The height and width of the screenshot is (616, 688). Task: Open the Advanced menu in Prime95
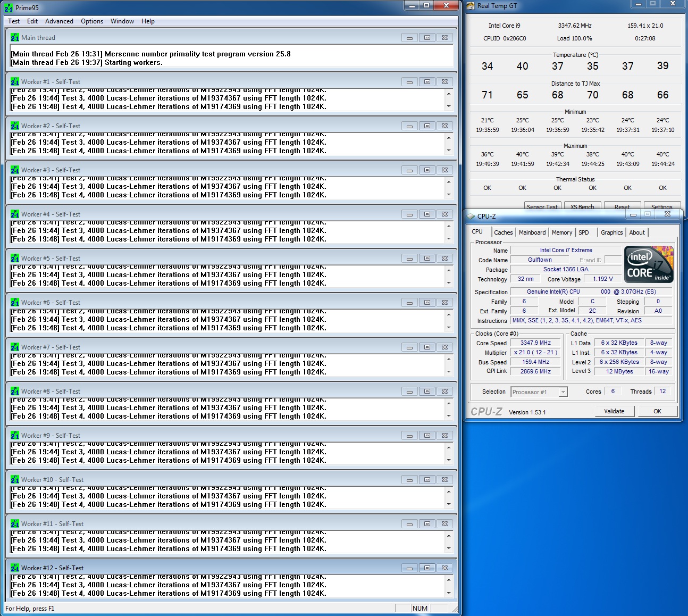pos(59,21)
